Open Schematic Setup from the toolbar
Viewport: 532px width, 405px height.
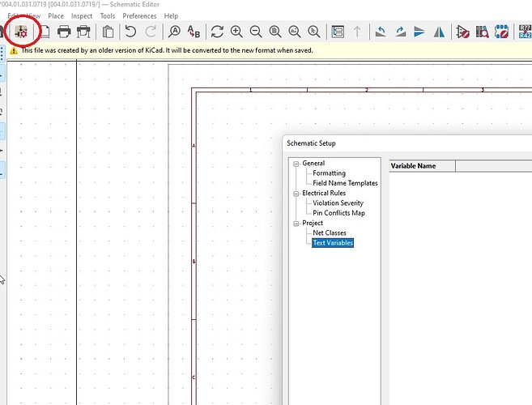(x=21, y=32)
